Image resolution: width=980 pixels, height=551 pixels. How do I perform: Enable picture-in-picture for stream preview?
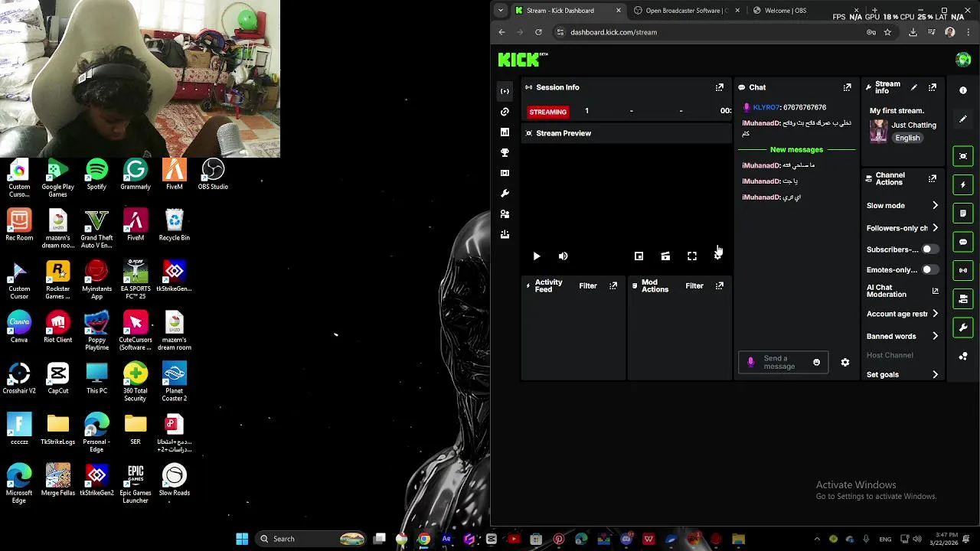pos(639,256)
